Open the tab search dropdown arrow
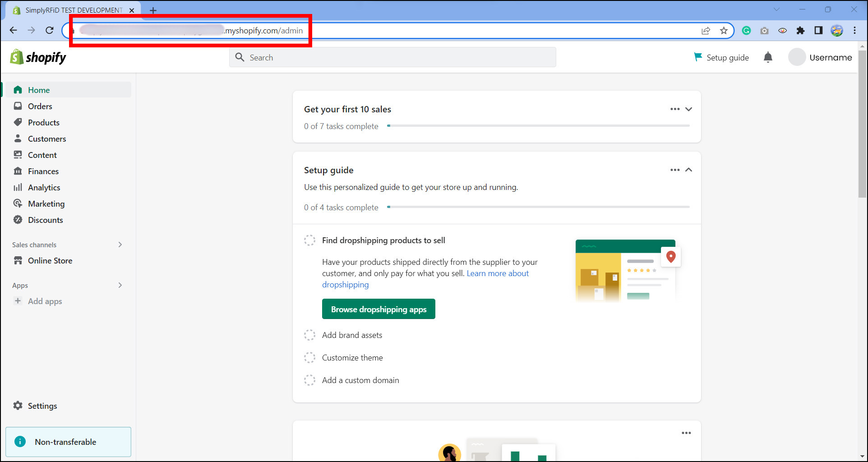868x462 pixels. 776,9
